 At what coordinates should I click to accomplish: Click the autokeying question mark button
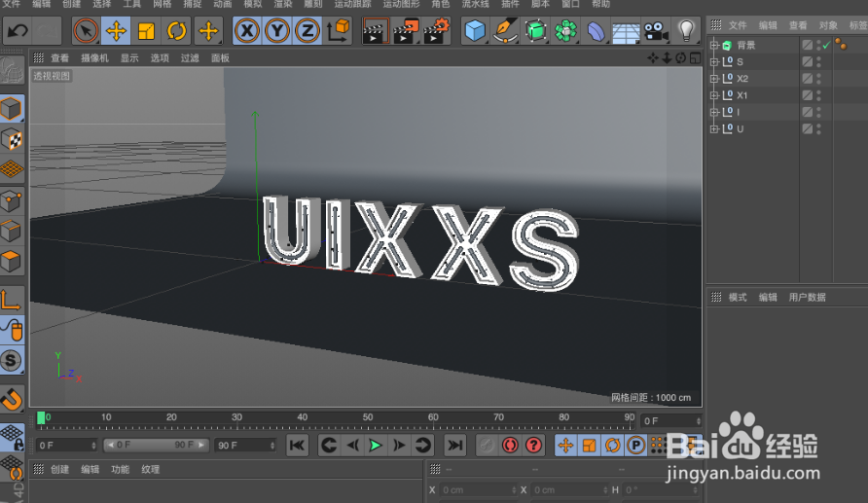[533, 445]
